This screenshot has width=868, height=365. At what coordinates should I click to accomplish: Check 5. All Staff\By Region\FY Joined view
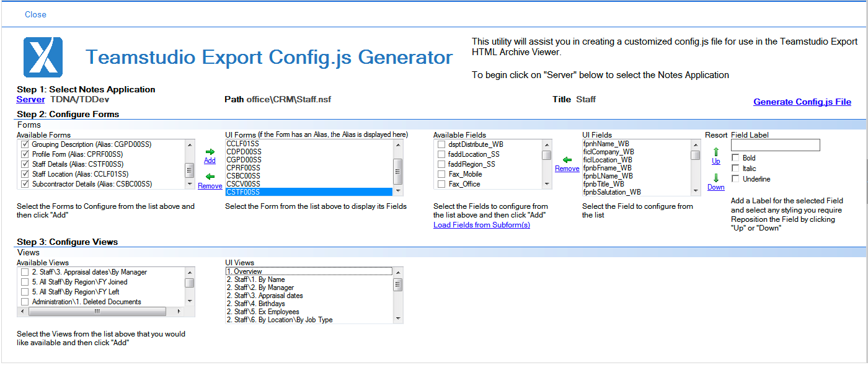[25, 282]
